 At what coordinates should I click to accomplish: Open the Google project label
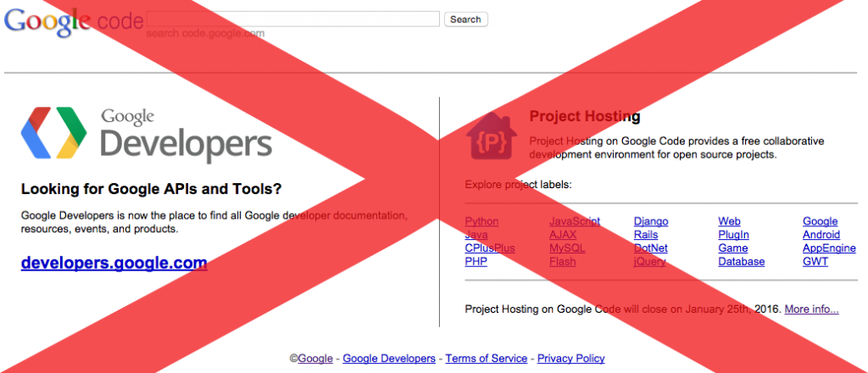pyautogui.click(x=821, y=221)
